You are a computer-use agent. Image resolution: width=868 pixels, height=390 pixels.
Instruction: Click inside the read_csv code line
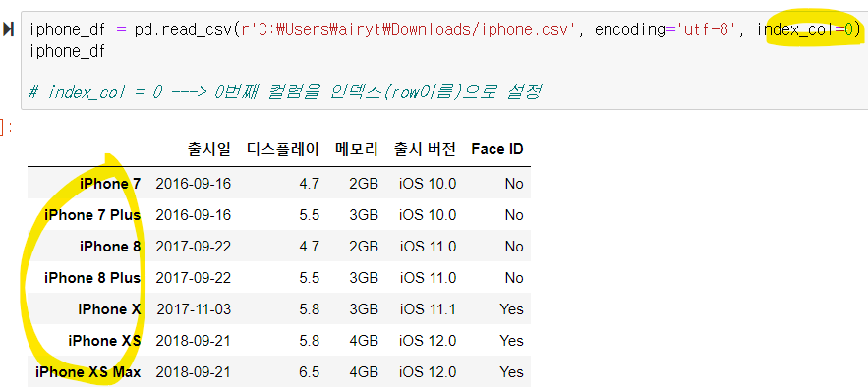point(445,29)
